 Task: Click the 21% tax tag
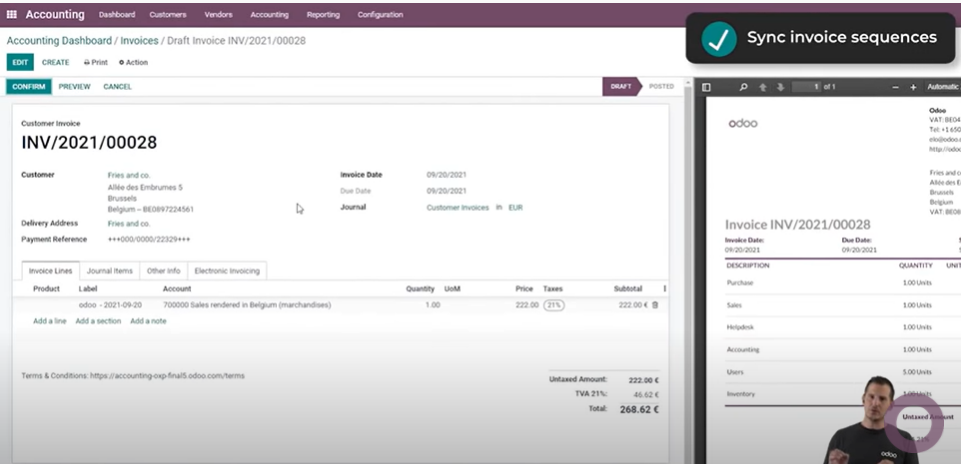click(x=553, y=305)
